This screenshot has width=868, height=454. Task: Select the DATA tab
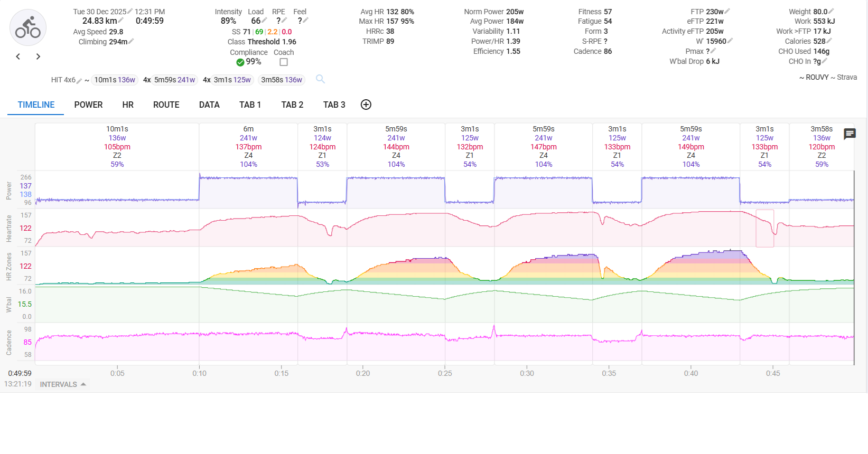coord(209,105)
